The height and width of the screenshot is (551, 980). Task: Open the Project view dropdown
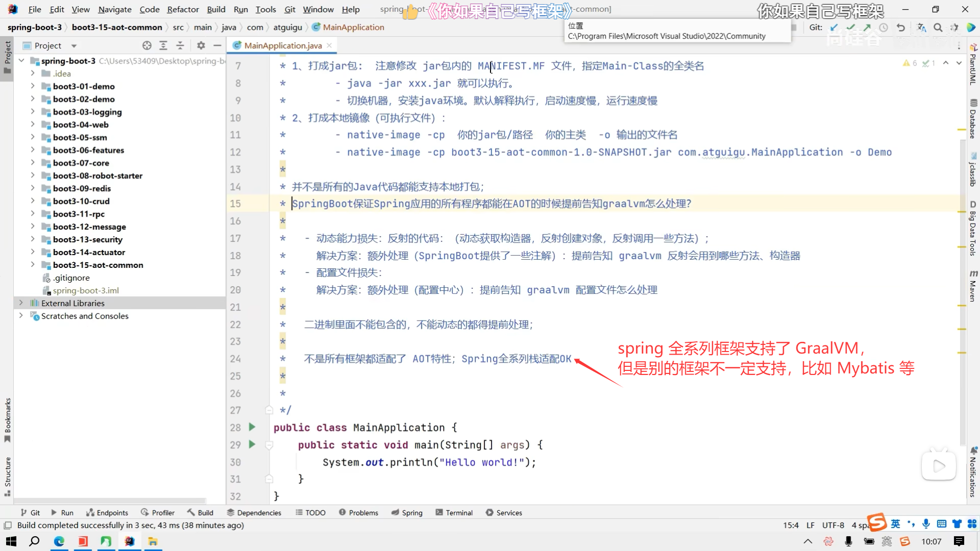click(74, 46)
